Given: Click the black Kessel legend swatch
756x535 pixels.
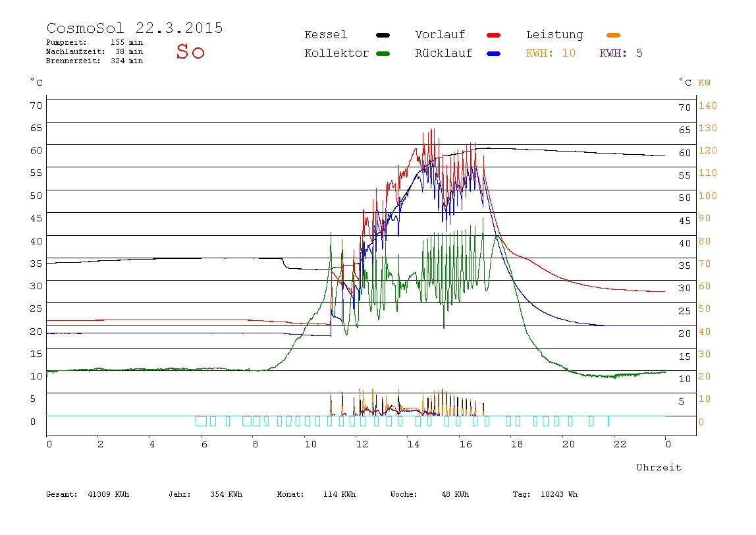Looking at the screenshot, I should click(x=383, y=35).
